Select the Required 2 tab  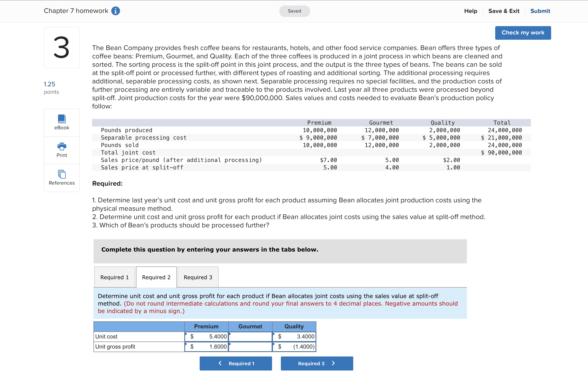(x=156, y=277)
